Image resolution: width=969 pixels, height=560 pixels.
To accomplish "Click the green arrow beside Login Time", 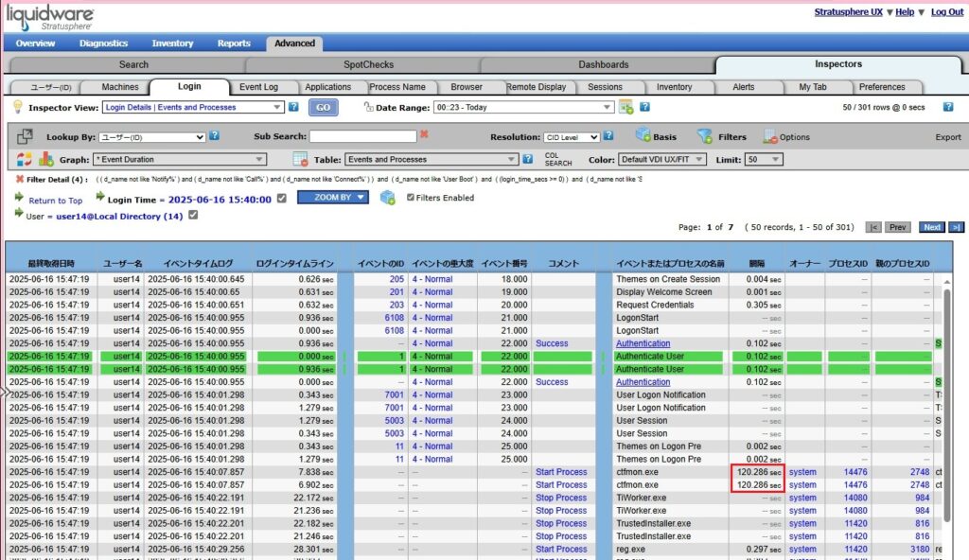I will click(x=100, y=197).
